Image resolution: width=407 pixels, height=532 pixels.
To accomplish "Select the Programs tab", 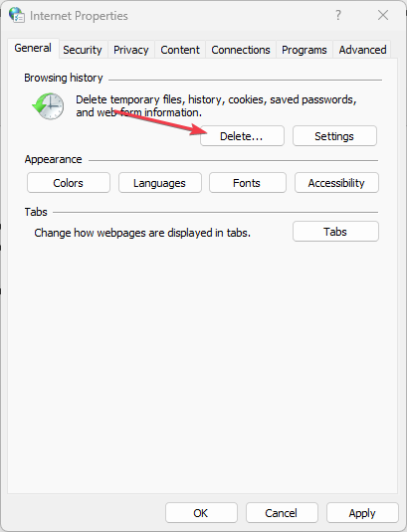I will (305, 50).
